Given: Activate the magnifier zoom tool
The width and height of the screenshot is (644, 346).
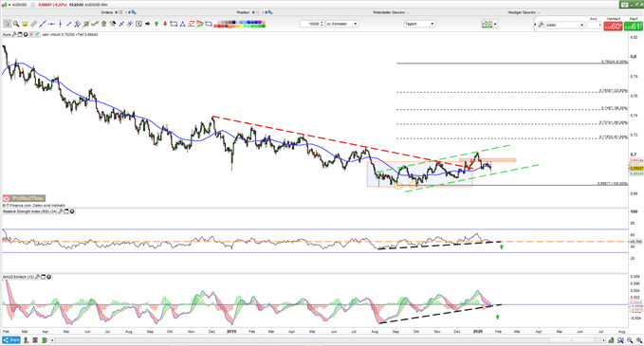Looking at the screenshot, I should click(16, 24).
